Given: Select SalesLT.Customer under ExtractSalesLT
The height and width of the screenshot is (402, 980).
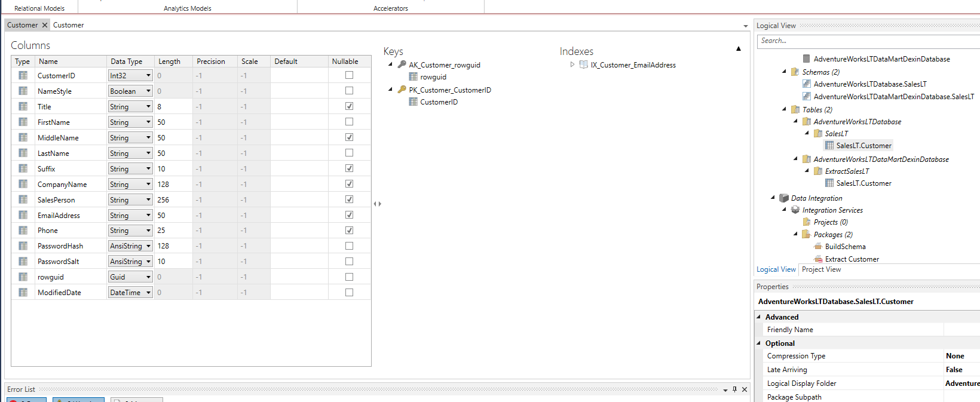Looking at the screenshot, I should tap(863, 183).
